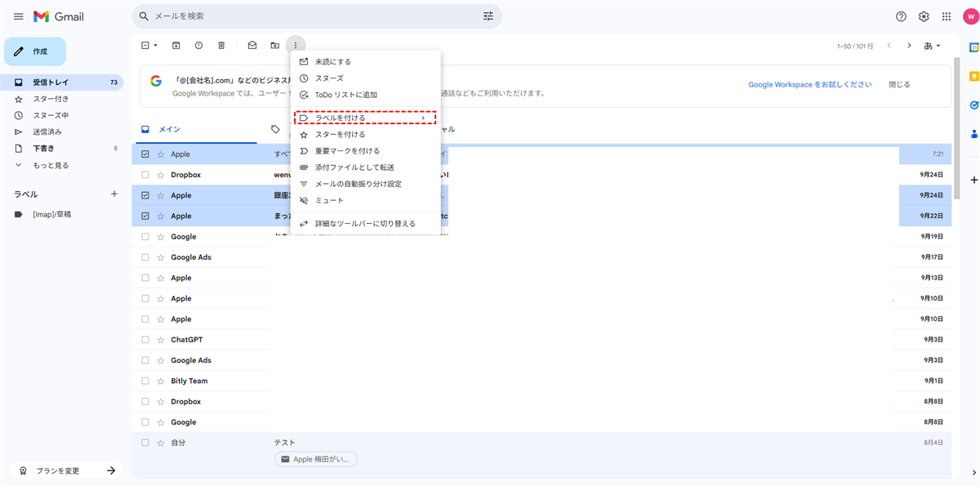The height and width of the screenshot is (487, 980).
Task: Open Contacts side panel icon
Action: 973,134
